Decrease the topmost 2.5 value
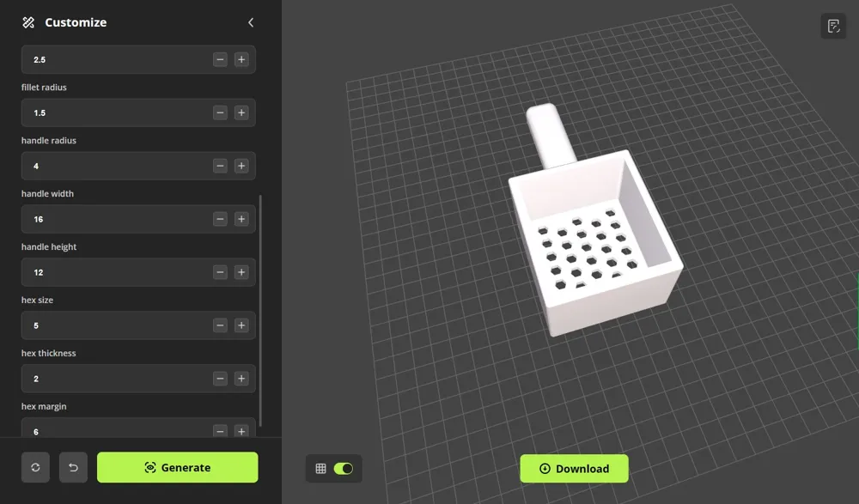Viewport: 859px width, 504px height. 220,60
